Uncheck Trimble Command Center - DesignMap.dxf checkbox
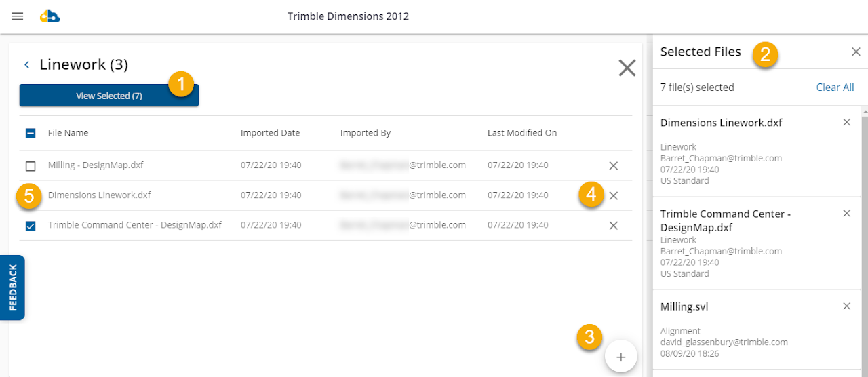 click(x=31, y=226)
